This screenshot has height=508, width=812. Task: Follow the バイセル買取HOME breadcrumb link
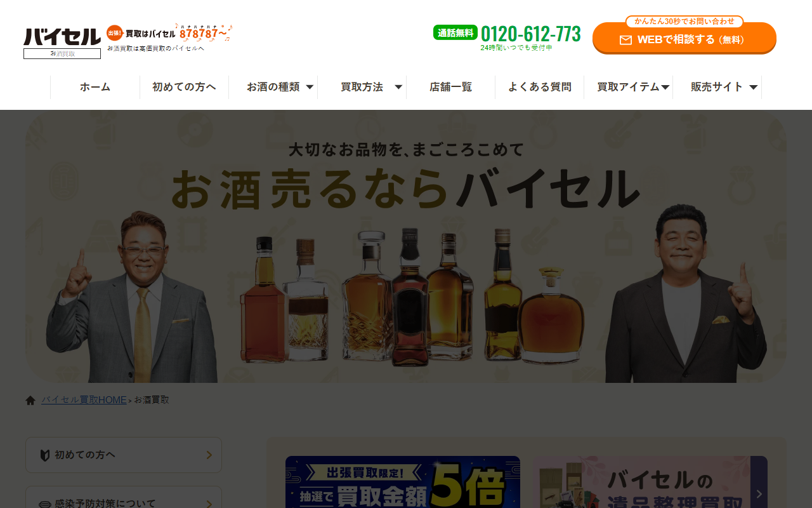(x=84, y=400)
